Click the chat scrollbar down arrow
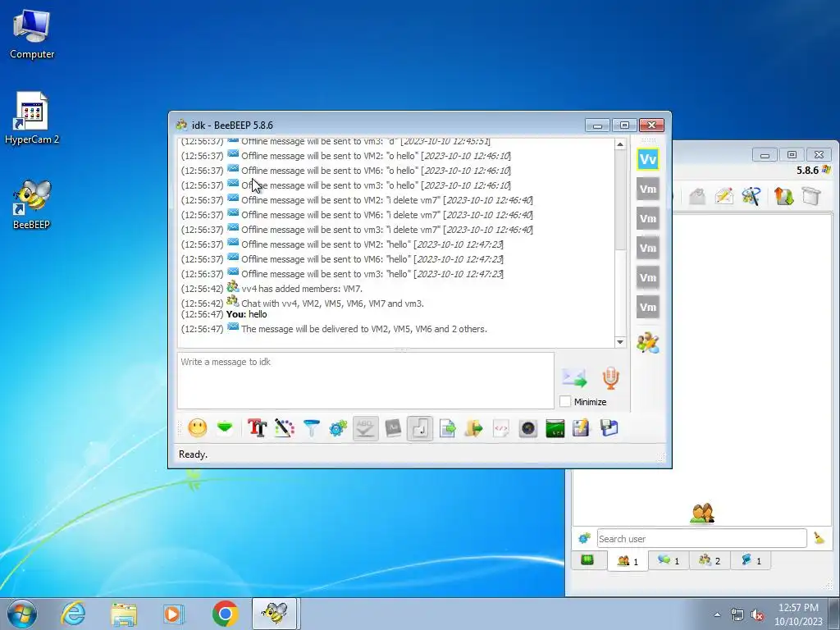The image size is (840, 630). coord(620,342)
